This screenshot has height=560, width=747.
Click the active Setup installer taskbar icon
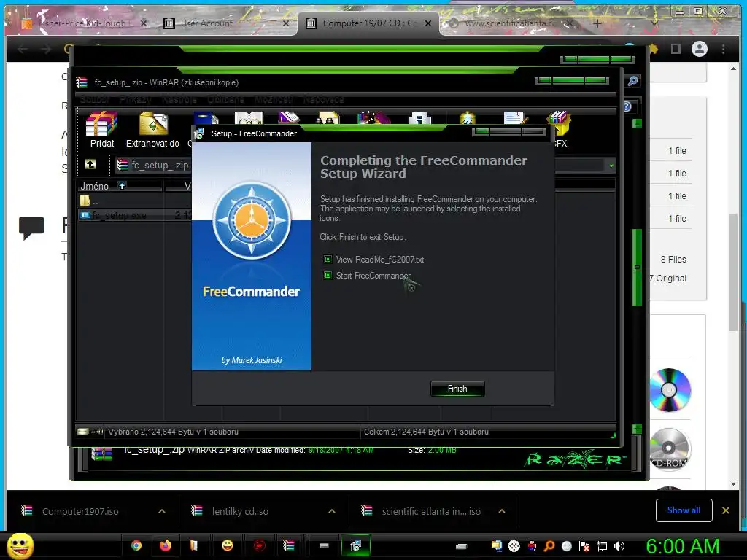[355, 545]
